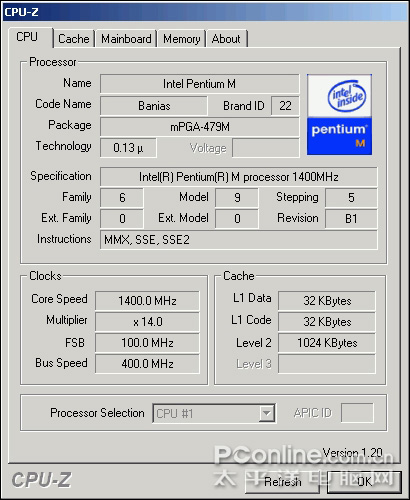Click the empty Voltage field
410x500 pixels.
pyautogui.click(x=266, y=148)
